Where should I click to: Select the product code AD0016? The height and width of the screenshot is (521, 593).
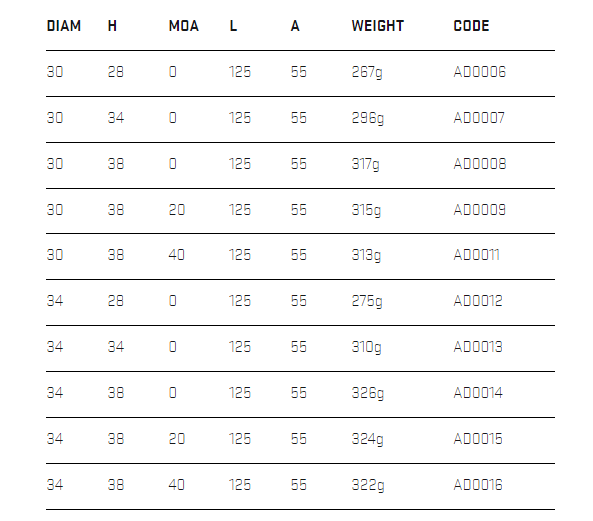[478, 485]
